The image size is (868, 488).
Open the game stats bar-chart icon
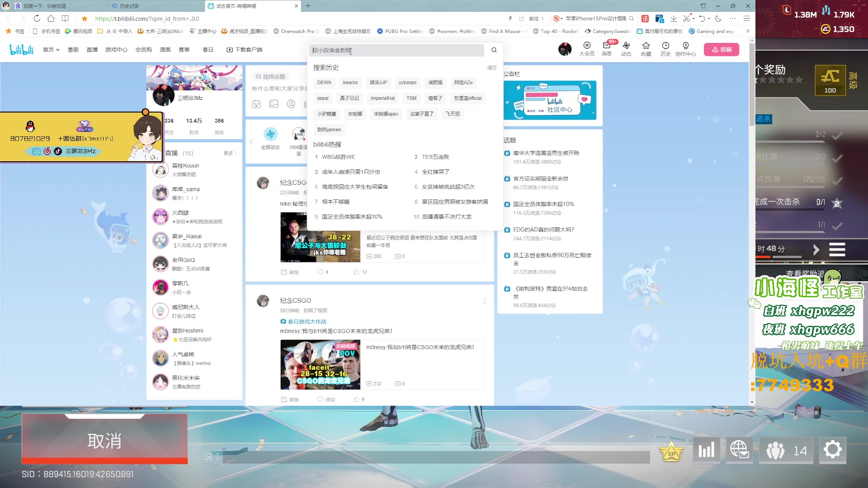[706, 450]
